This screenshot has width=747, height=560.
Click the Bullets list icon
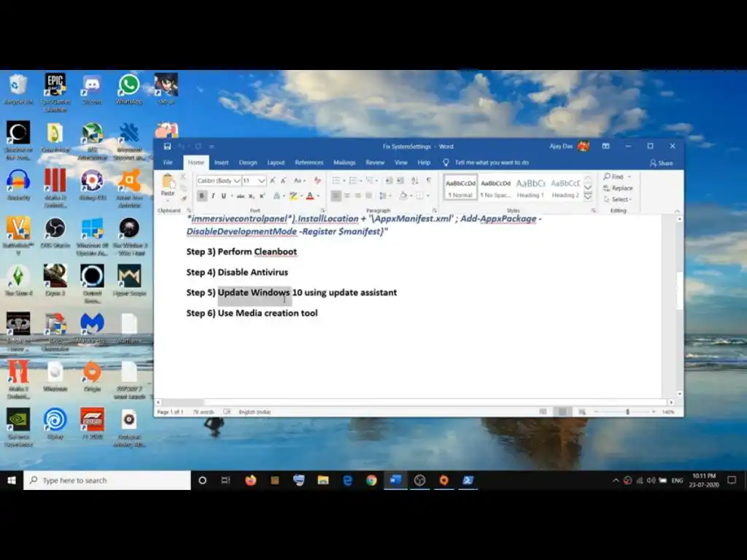pos(336,181)
